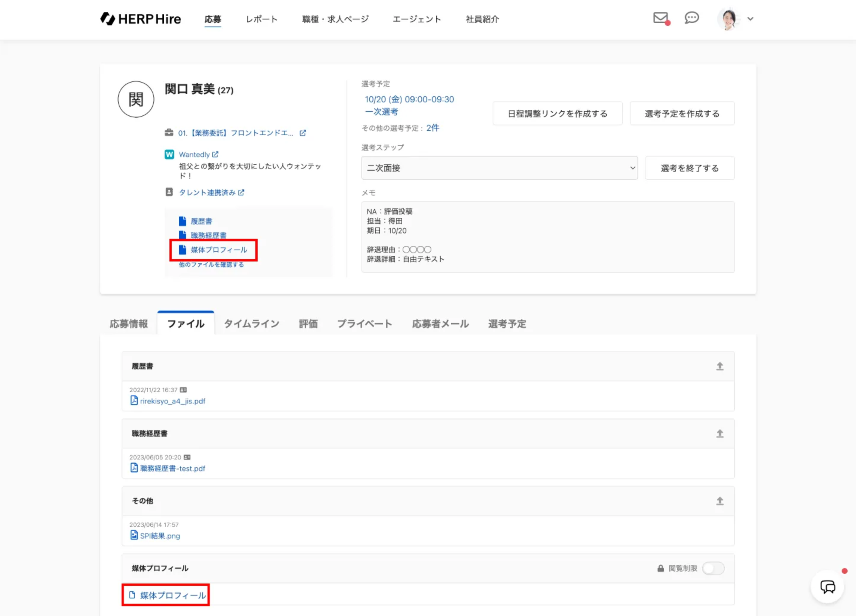Viewport: 856px width, 616px height.
Task: Open the mail inbox icon
Action: click(660, 18)
